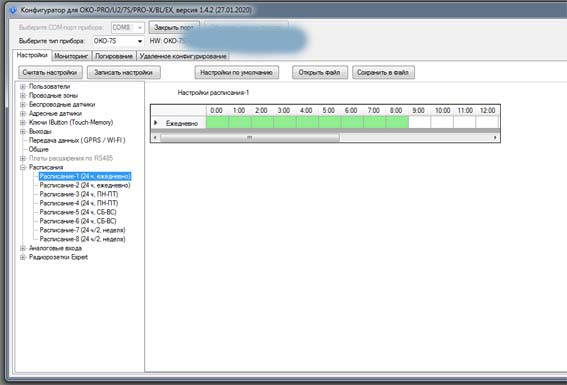Select Расписание-6 (24 ч, СБ-ВС)

tap(78, 221)
